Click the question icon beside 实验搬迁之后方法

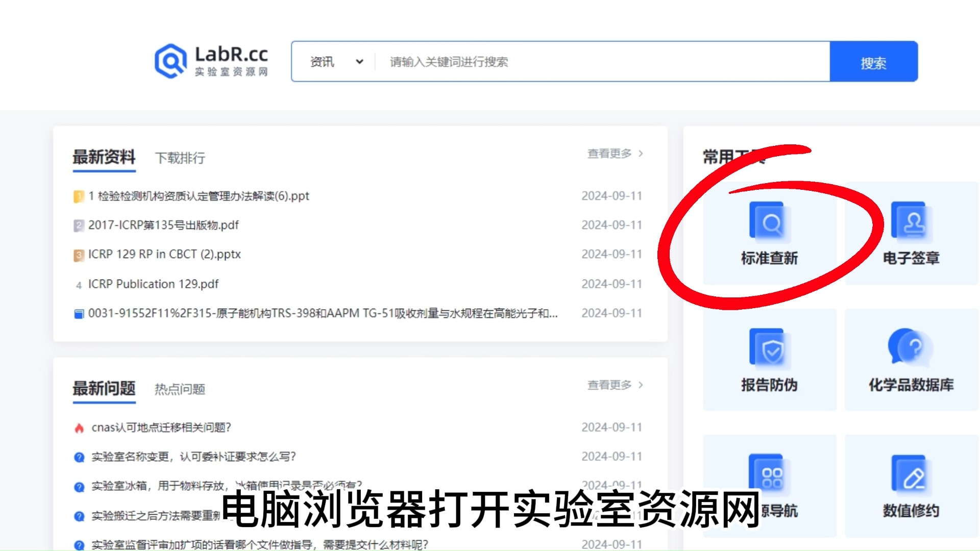click(x=79, y=516)
